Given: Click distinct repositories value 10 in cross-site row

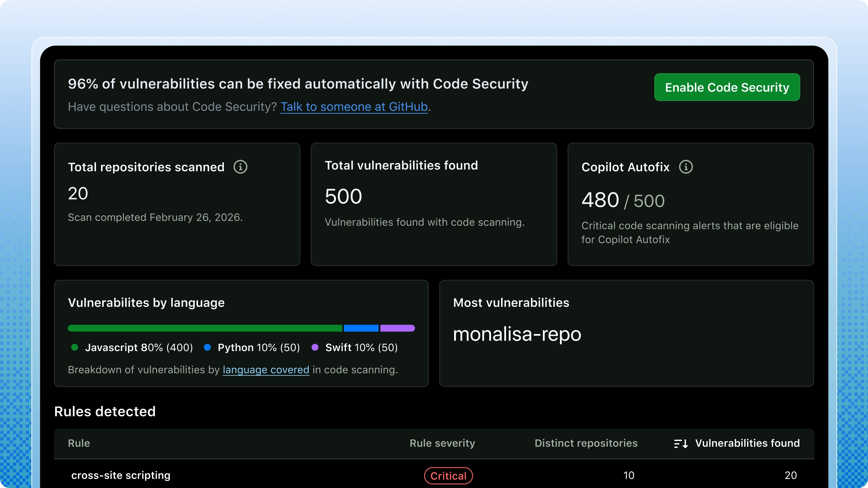Looking at the screenshot, I should [628, 475].
